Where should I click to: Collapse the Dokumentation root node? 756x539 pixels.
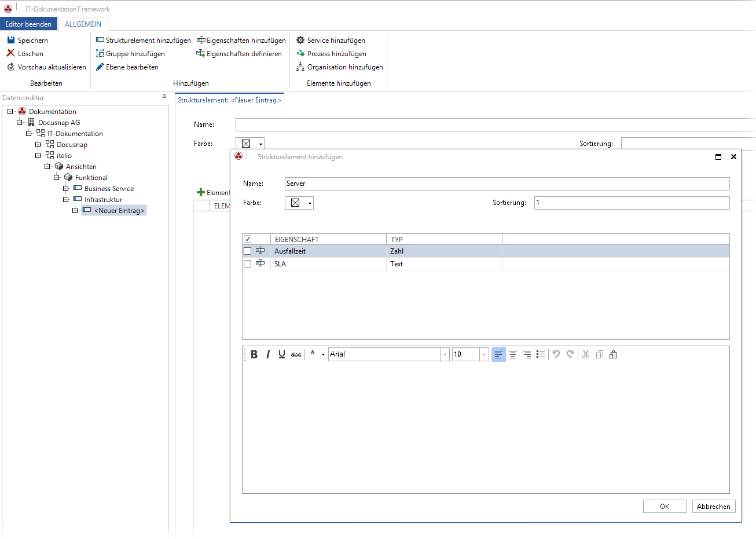pyautogui.click(x=10, y=111)
